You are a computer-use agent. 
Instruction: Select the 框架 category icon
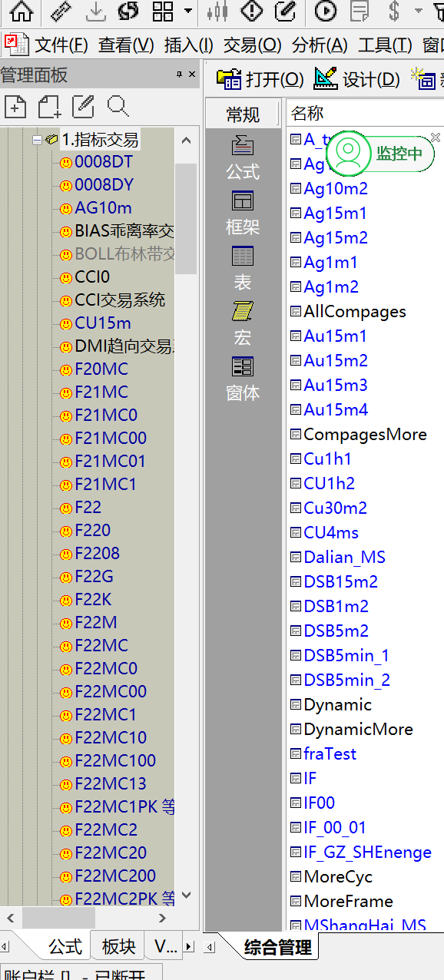click(243, 214)
